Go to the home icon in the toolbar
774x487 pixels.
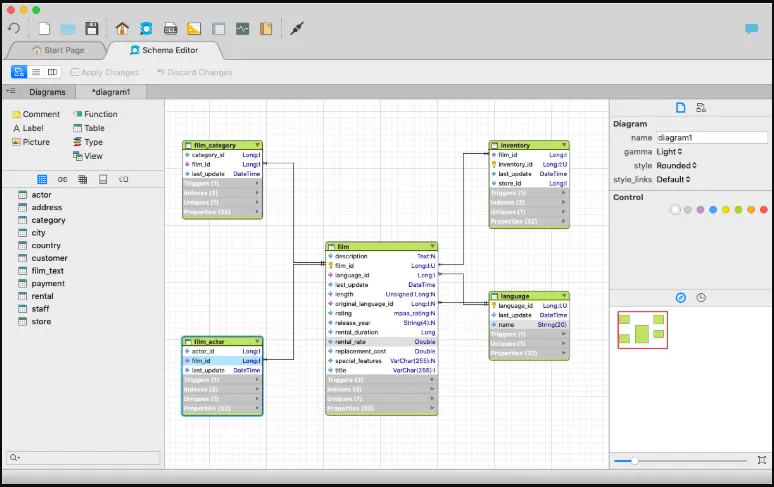click(x=122, y=29)
